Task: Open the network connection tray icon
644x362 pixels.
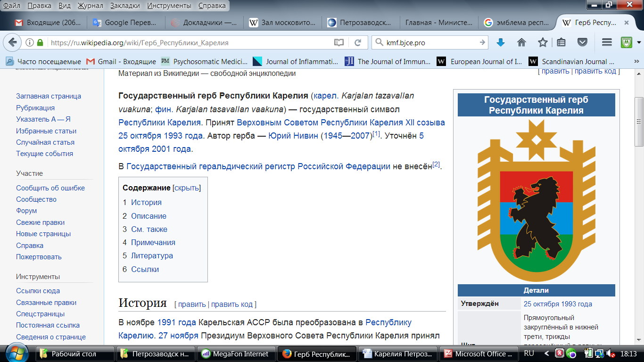Action: point(599,354)
